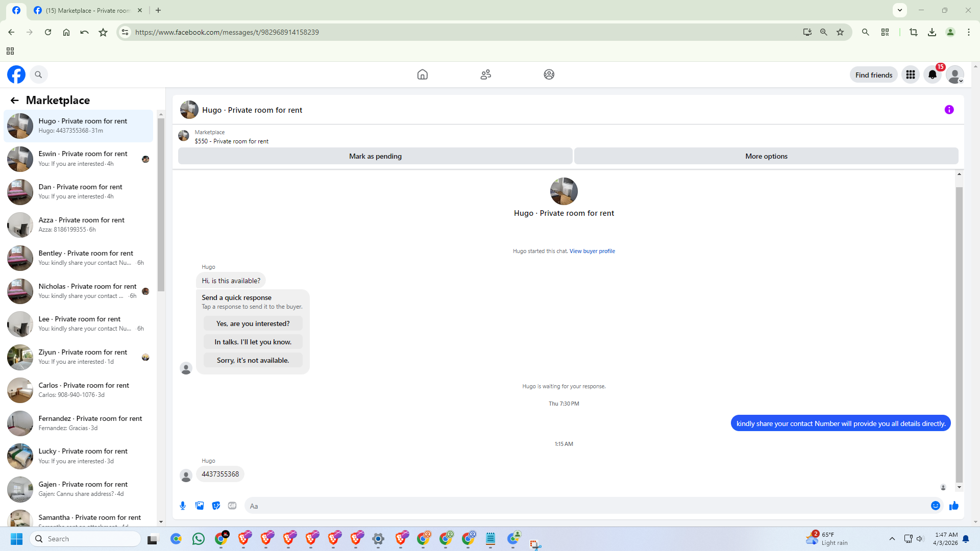Image resolution: width=980 pixels, height=551 pixels.
Task: Open the View buyer profile link
Action: click(592, 251)
